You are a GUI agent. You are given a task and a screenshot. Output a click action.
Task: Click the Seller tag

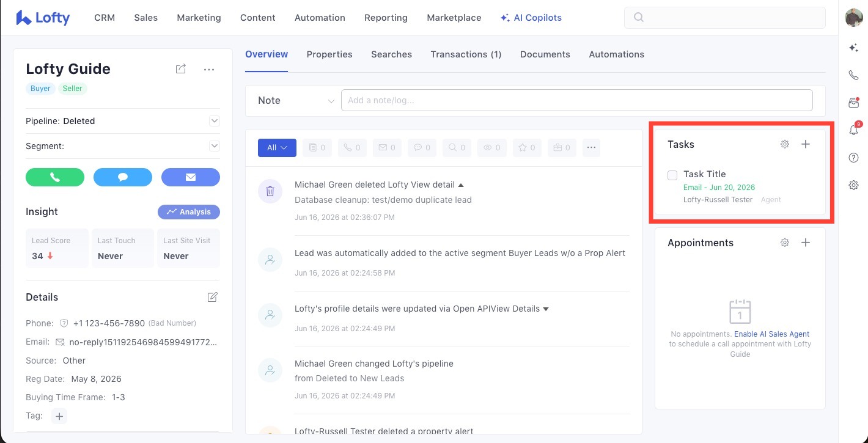point(72,89)
